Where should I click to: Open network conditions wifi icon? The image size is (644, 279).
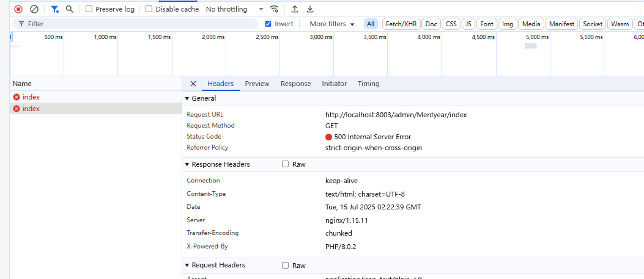(274, 9)
